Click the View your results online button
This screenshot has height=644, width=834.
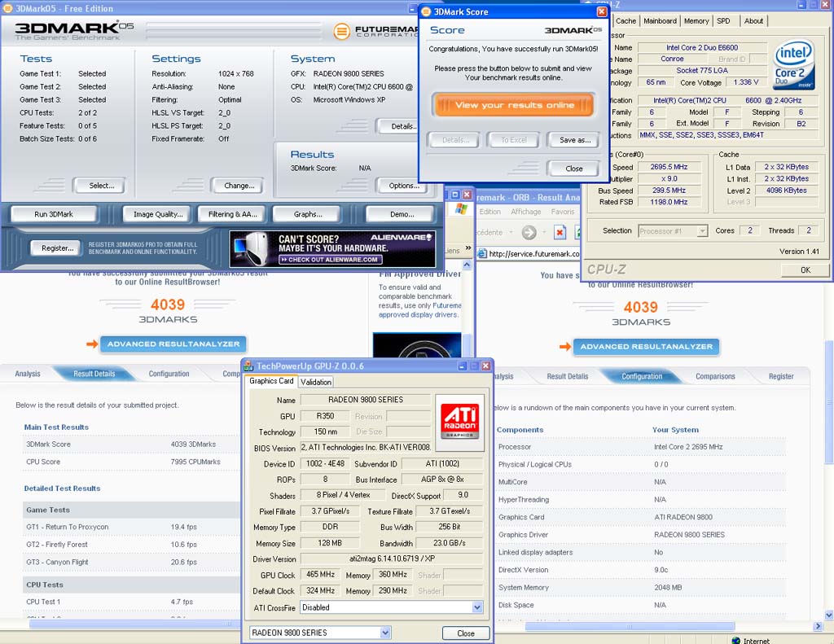point(514,105)
